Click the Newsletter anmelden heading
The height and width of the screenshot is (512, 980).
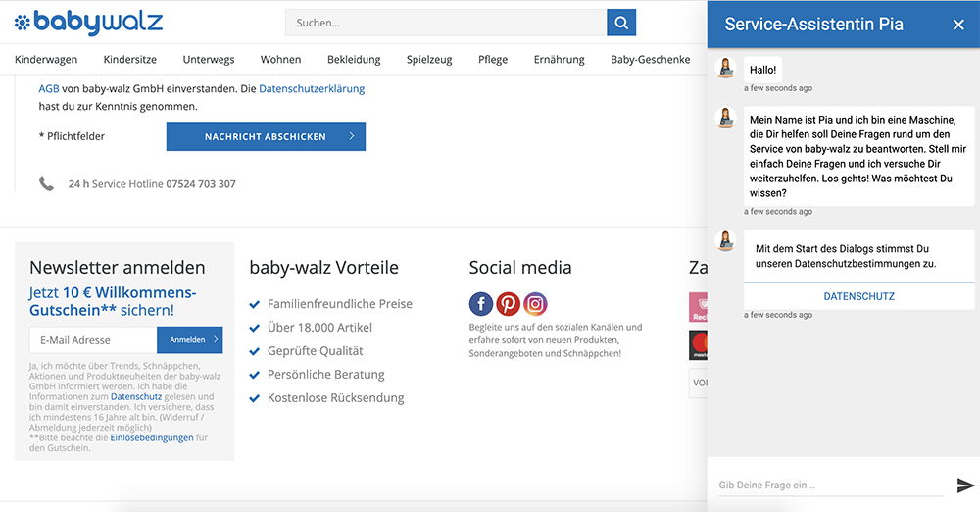pyautogui.click(x=118, y=267)
